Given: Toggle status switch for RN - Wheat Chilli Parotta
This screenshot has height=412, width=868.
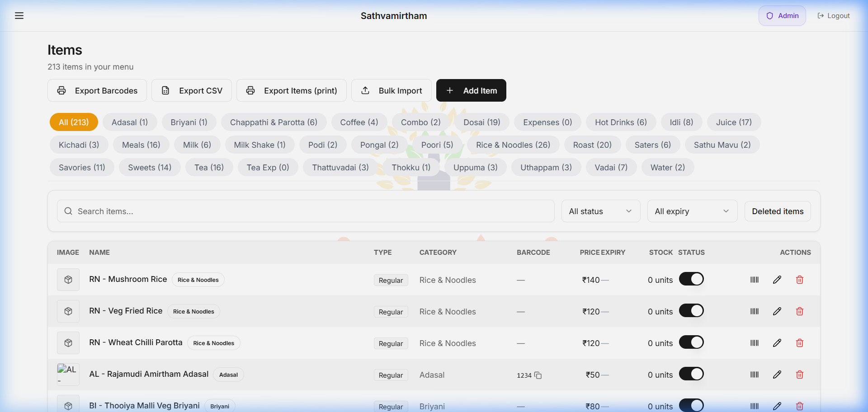Looking at the screenshot, I should [x=691, y=342].
